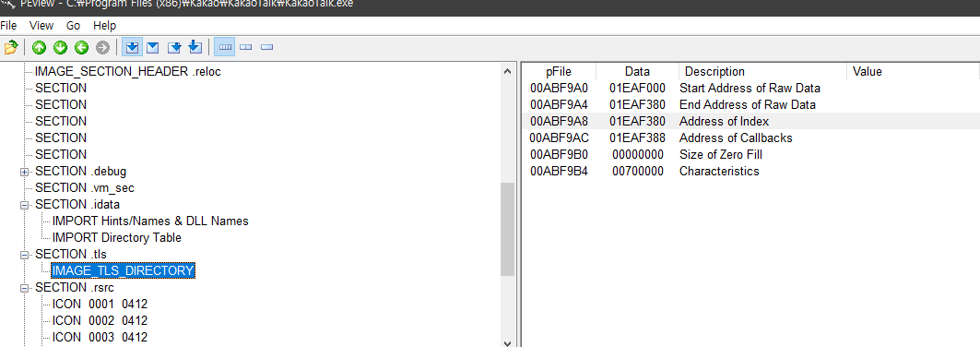Click the green down arrow navigation icon

click(60, 47)
